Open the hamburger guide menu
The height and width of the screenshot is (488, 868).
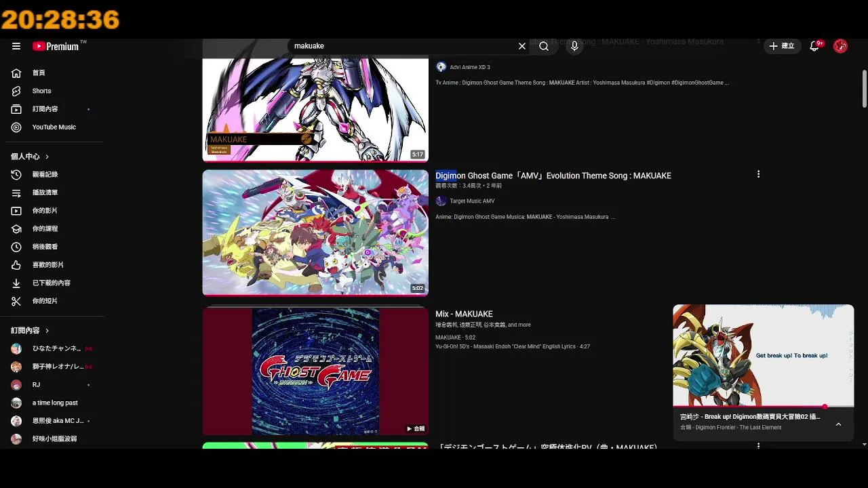[x=16, y=46]
